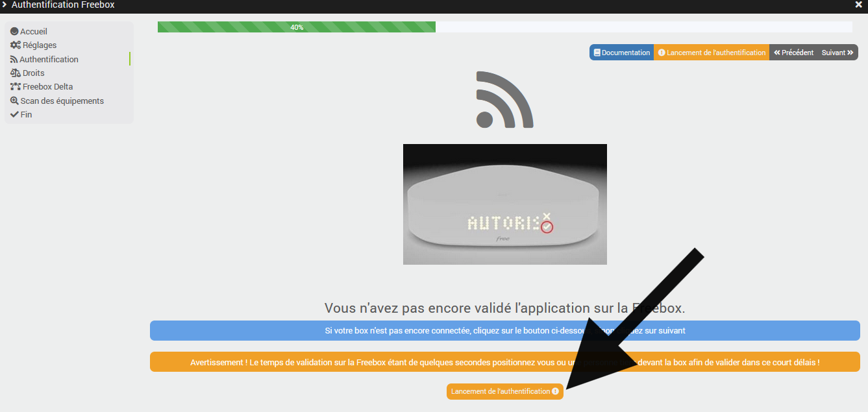Click the Authentification RSS icon in sidebar
This screenshot has height=412, width=868.
14,59
